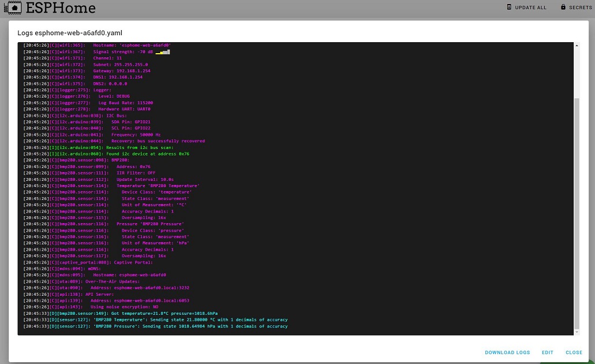
Task: Click 'esphome-web-a6afd0.local:3232' address line
Action: tap(106, 288)
